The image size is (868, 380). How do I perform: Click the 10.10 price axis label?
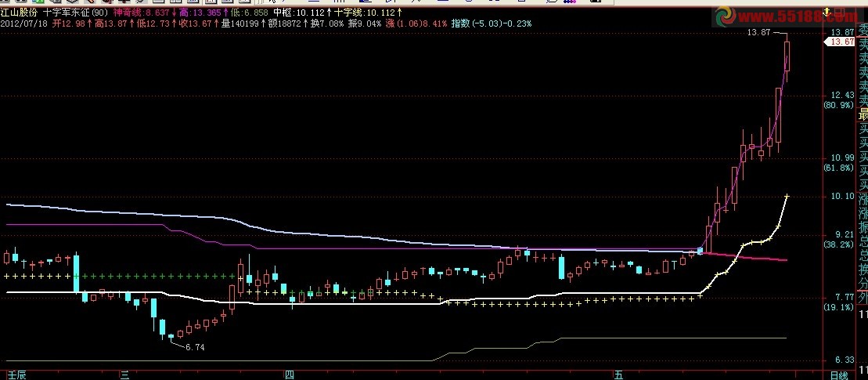point(842,196)
